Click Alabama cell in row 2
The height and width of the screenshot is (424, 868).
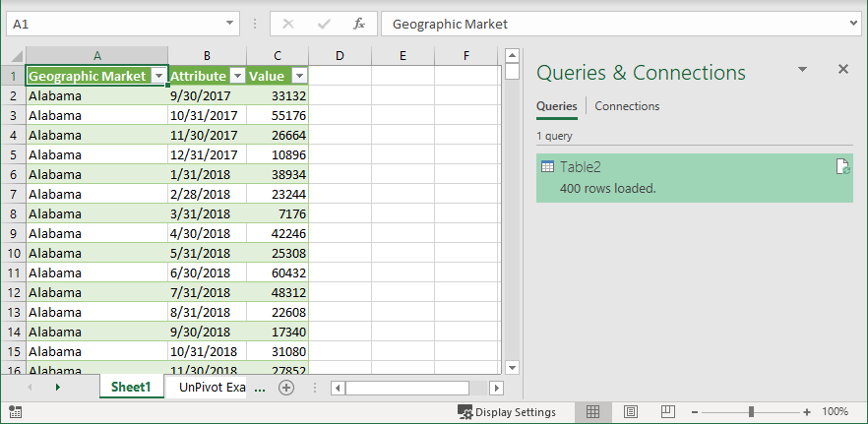point(96,95)
